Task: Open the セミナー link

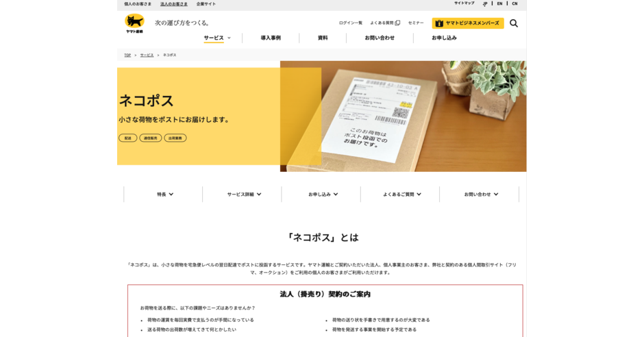Action: point(416,23)
